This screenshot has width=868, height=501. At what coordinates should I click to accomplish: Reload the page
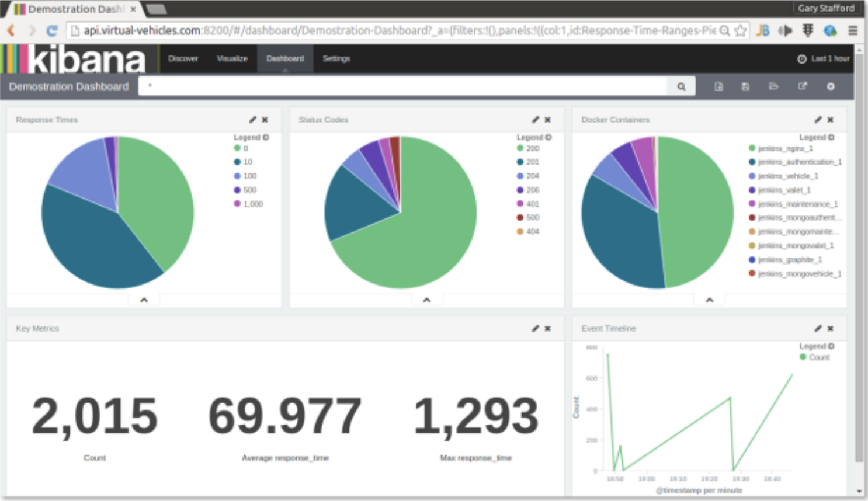52,30
